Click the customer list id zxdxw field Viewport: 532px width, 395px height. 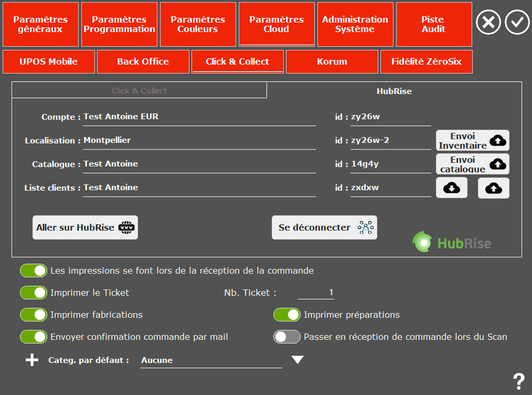tap(390, 189)
